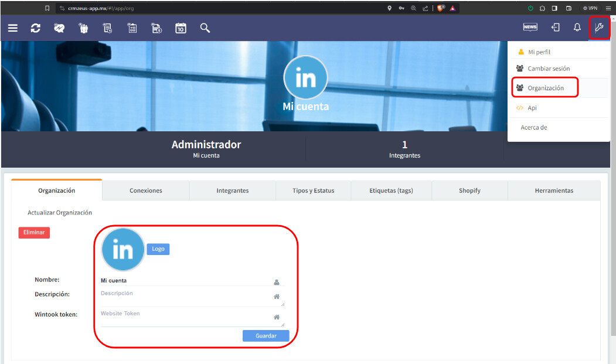Open the Integrantes tab
The height and width of the screenshot is (364, 616).
click(x=232, y=190)
